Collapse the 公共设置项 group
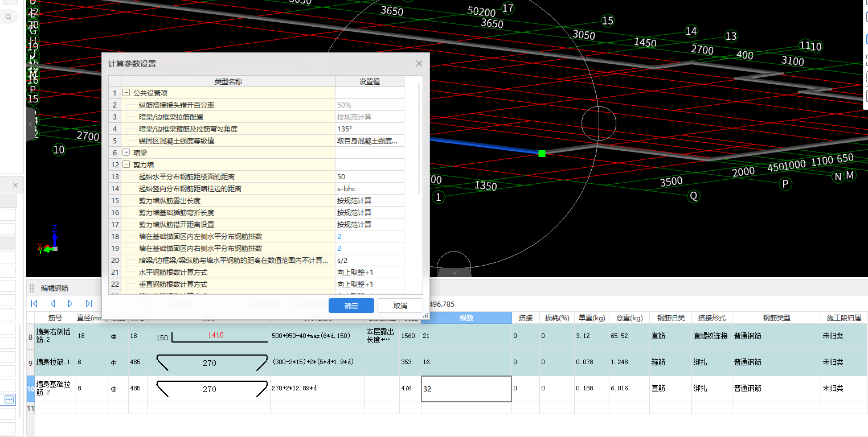 tap(126, 93)
